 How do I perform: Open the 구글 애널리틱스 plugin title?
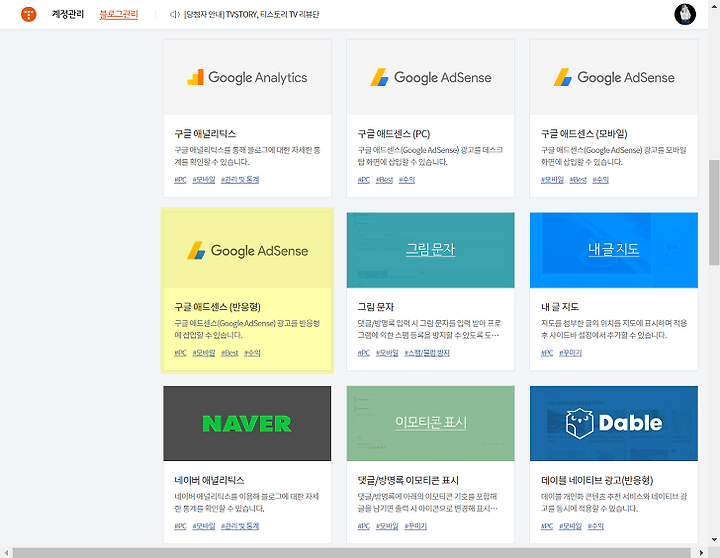205,134
